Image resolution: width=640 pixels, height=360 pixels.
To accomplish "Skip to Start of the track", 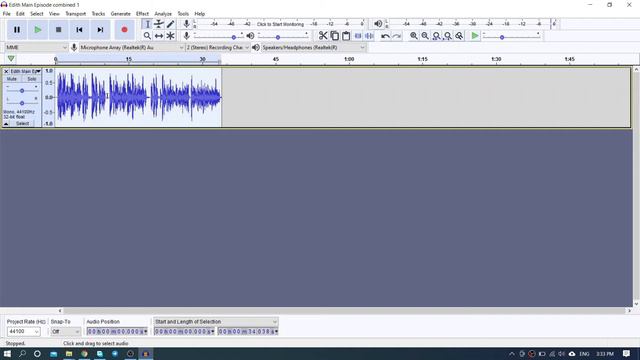I will (x=79, y=30).
